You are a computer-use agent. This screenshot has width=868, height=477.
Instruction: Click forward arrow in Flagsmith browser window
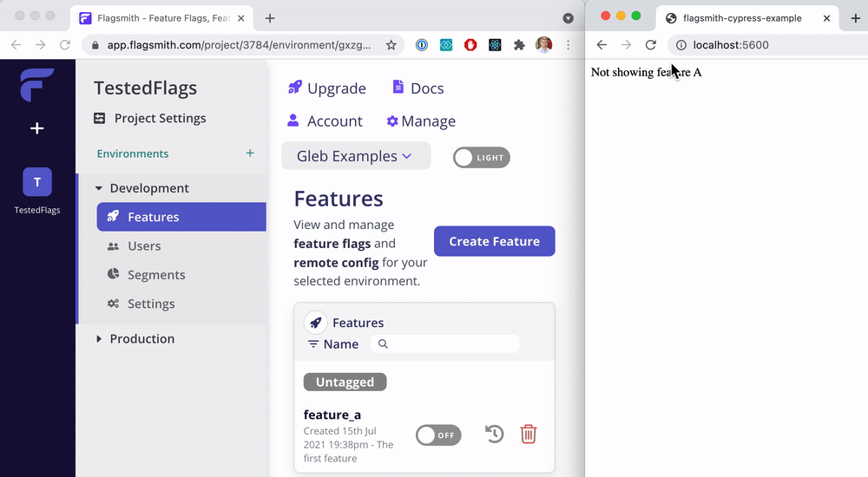(x=41, y=45)
